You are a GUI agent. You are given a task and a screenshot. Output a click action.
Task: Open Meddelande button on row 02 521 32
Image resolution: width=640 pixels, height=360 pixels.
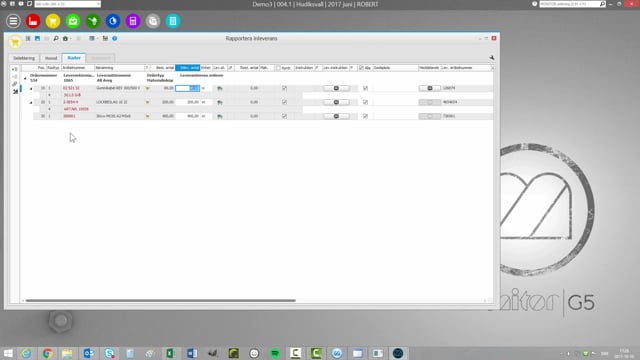pyautogui.click(x=430, y=88)
